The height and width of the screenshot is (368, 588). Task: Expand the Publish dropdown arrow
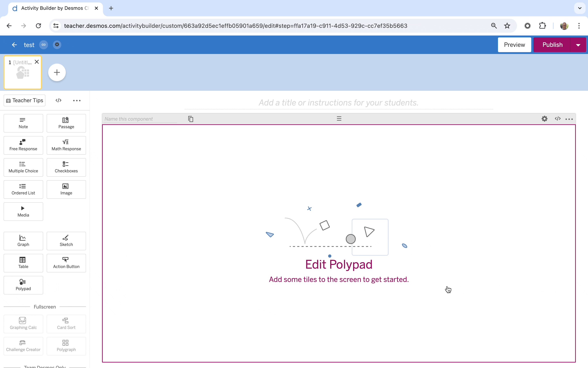(578, 45)
